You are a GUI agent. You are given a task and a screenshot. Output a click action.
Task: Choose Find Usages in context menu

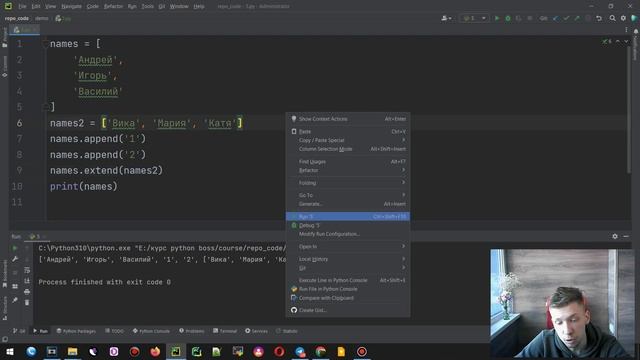[348, 162]
